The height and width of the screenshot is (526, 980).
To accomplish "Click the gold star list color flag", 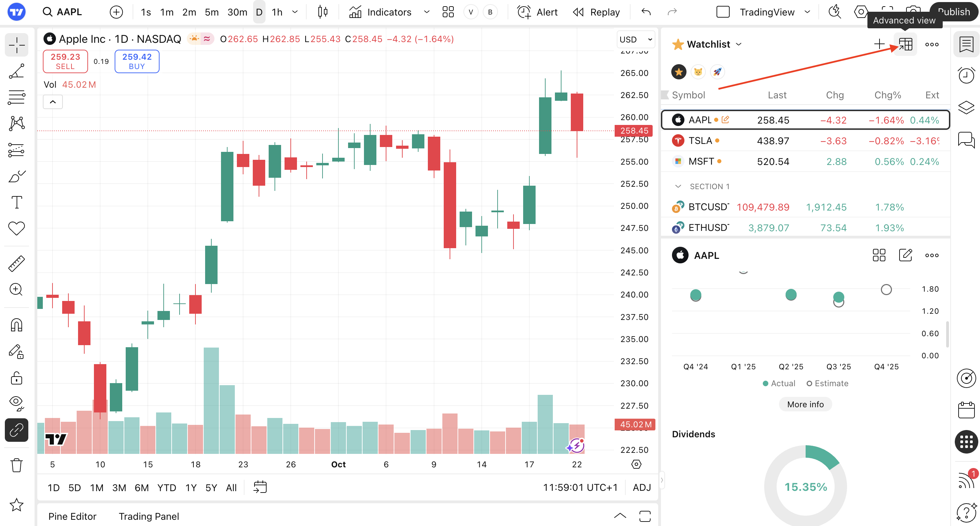I will click(x=679, y=72).
